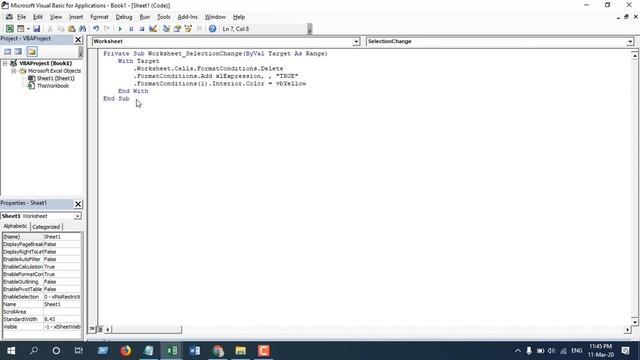
Task: Open Visual Basic Help question mark icon
Action: 212,29
